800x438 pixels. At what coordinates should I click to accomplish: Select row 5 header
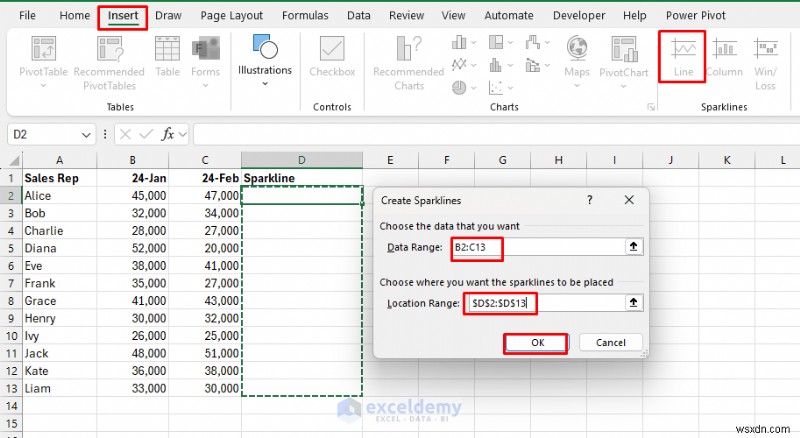point(11,248)
